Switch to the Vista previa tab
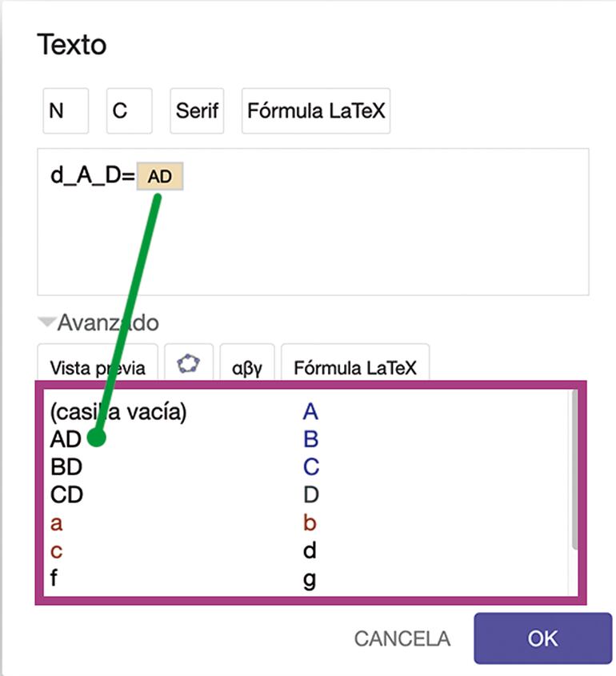 [x=98, y=367]
